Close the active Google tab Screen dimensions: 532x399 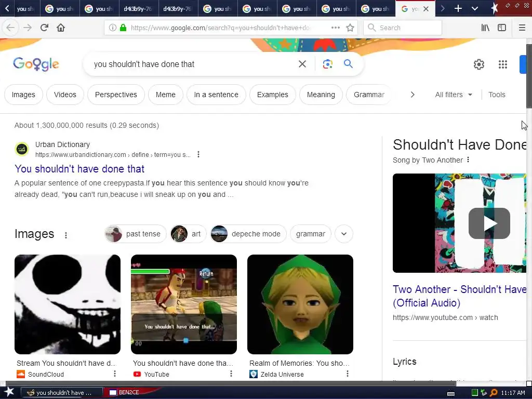(426, 9)
